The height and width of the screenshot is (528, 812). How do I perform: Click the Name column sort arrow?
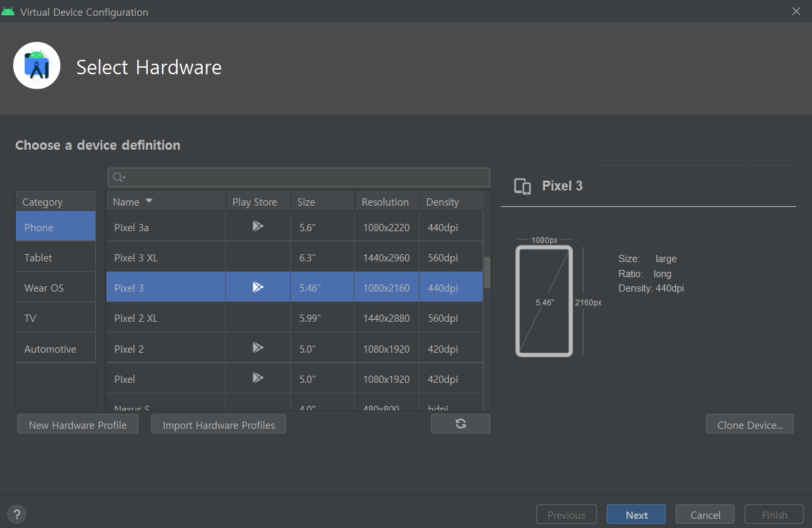(149, 201)
